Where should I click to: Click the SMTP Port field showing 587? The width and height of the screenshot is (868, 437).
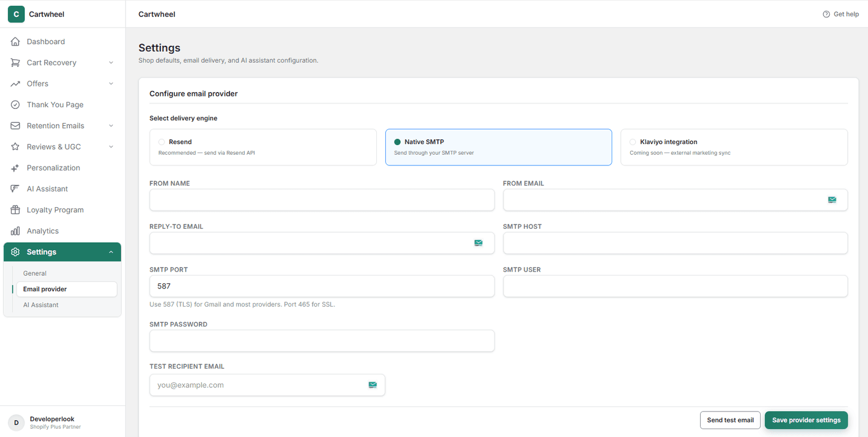pyautogui.click(x=322, y=286)
